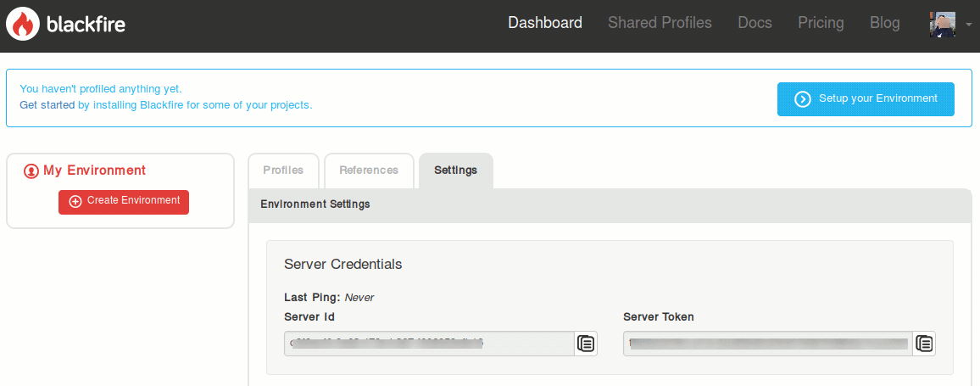Open the Docs page
The image size is (980, 386).
[x=755, y=23]
